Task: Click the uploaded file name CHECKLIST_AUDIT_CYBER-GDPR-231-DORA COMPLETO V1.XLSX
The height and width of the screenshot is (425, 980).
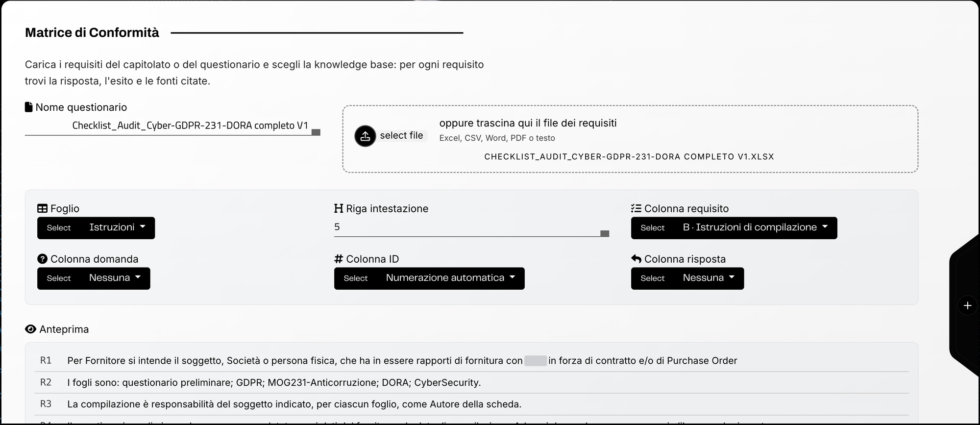Action: click(x=629, y=157)
